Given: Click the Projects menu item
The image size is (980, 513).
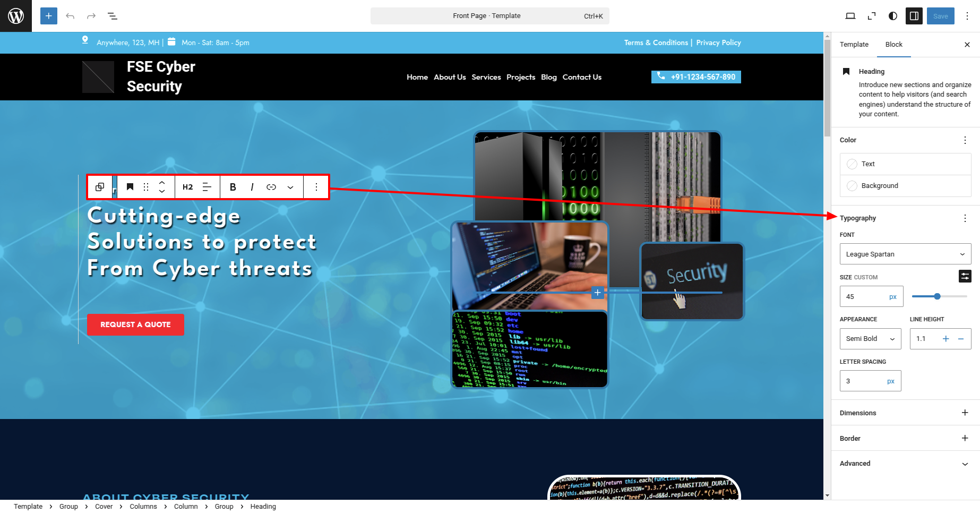Looking at the screenshot, I should pyautogui.click(x=521, y=77).
